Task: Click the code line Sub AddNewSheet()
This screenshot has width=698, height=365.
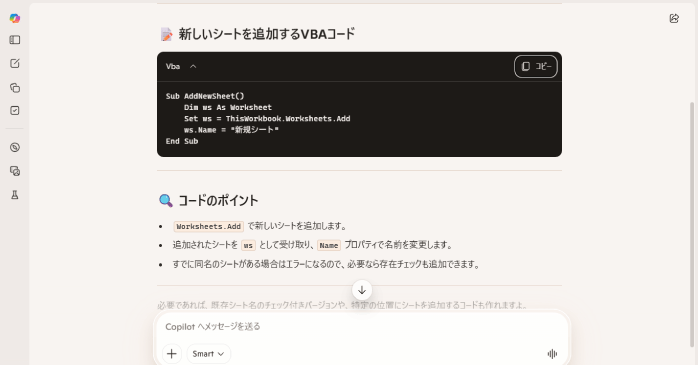Action: click(x=205, y=96)
